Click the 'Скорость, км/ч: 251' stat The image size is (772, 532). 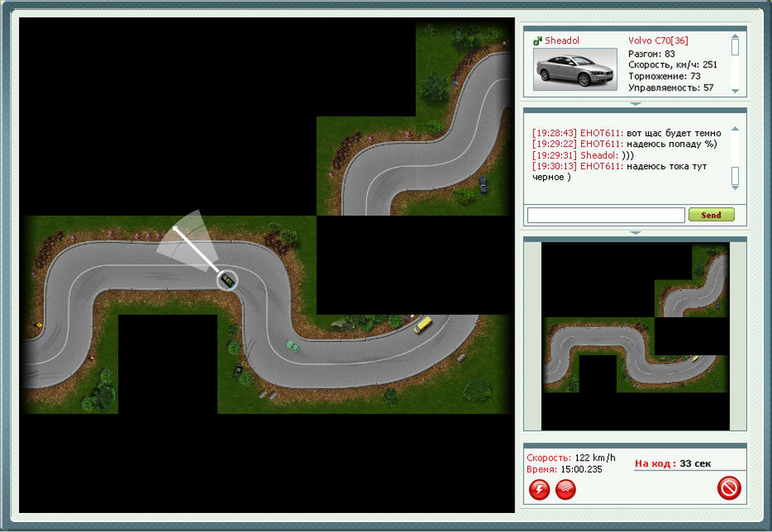point(672,65)
